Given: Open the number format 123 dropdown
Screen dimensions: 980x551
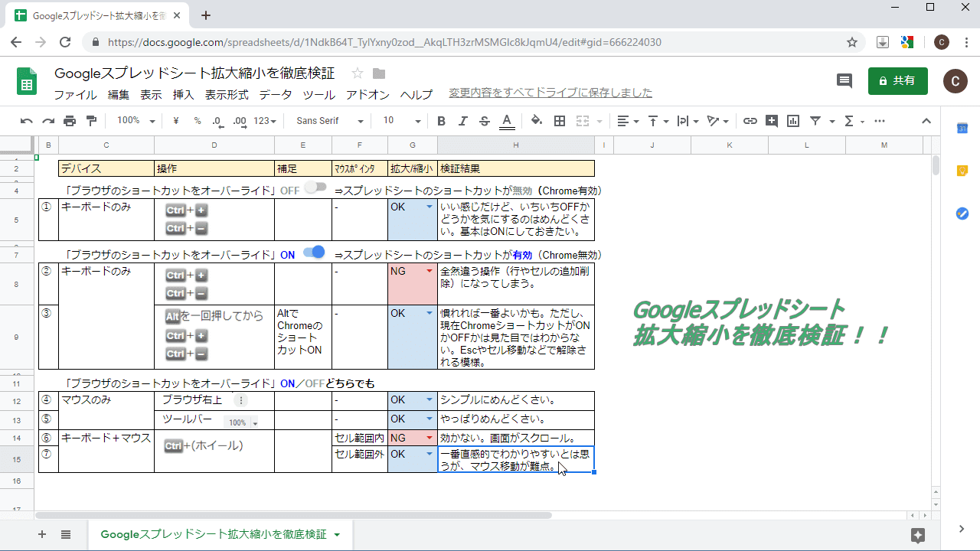Looking at the screenshot, I should 264,121.
